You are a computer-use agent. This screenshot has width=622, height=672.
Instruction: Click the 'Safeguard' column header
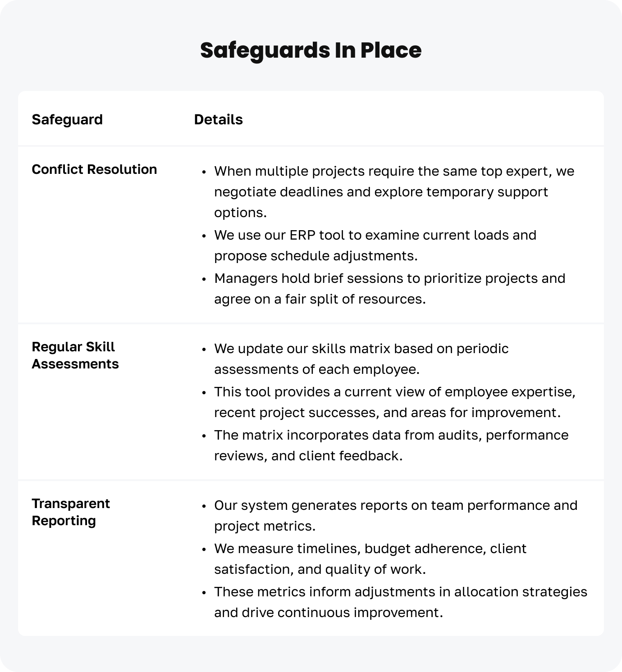coord(67,119)
